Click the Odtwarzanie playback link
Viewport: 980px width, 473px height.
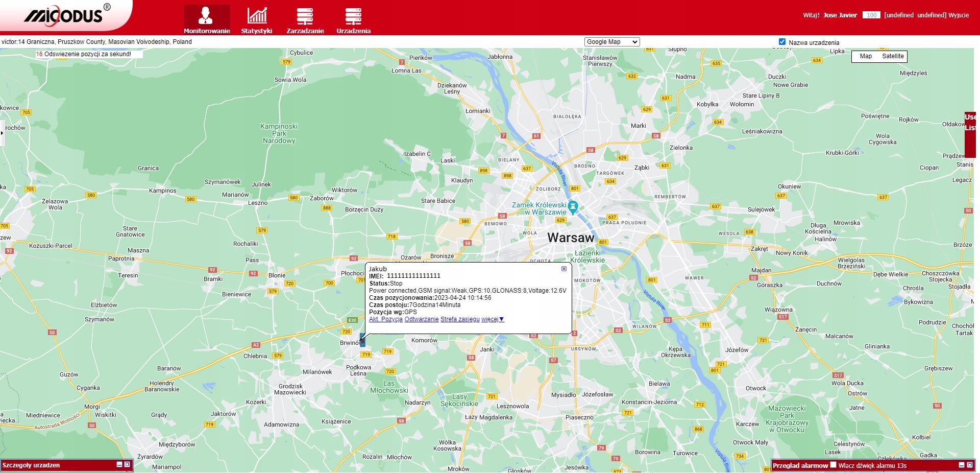pyautogui.click(x=421, y=319)
